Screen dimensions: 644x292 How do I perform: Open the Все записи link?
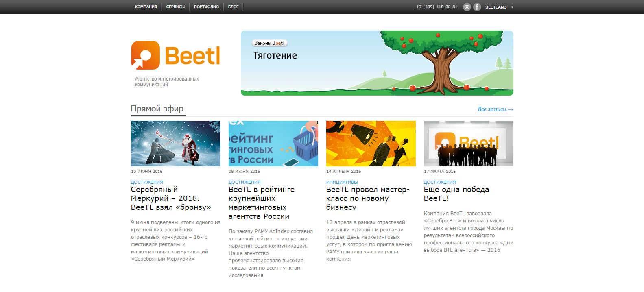tap(496, 109)
